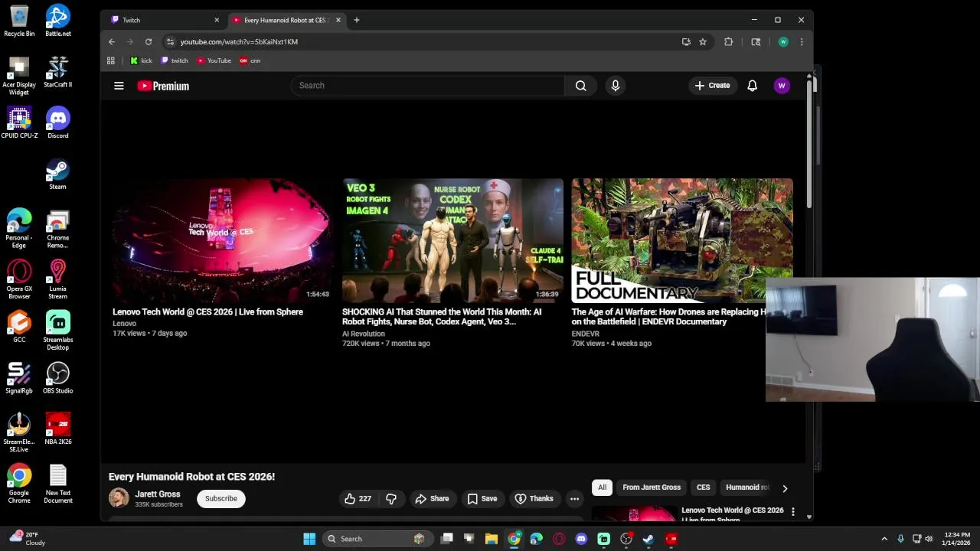
Task: Click the YouTube Premium logo
Action: pos(163,86)
